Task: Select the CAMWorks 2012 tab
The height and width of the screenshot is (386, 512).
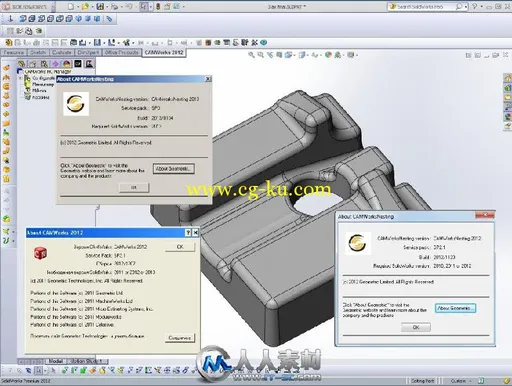Action: (164, 53)
